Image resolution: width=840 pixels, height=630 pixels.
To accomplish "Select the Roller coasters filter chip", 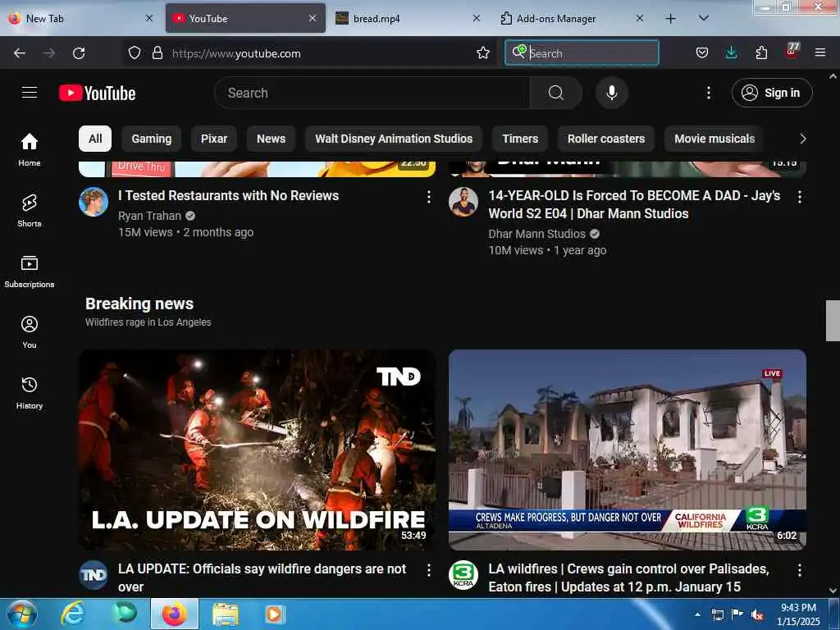I will point(606,139).
